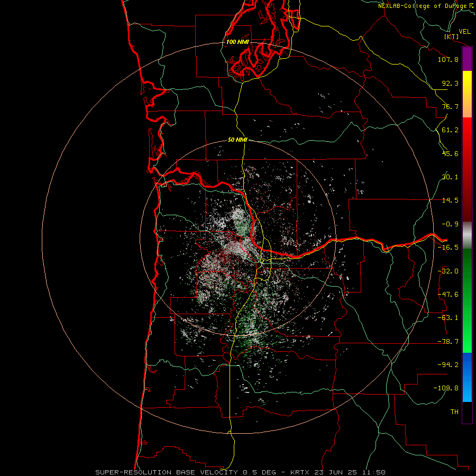Screen dimensions: 476x476
Task: Click the TH threshold legend label
Action: (x=454, y=412)
